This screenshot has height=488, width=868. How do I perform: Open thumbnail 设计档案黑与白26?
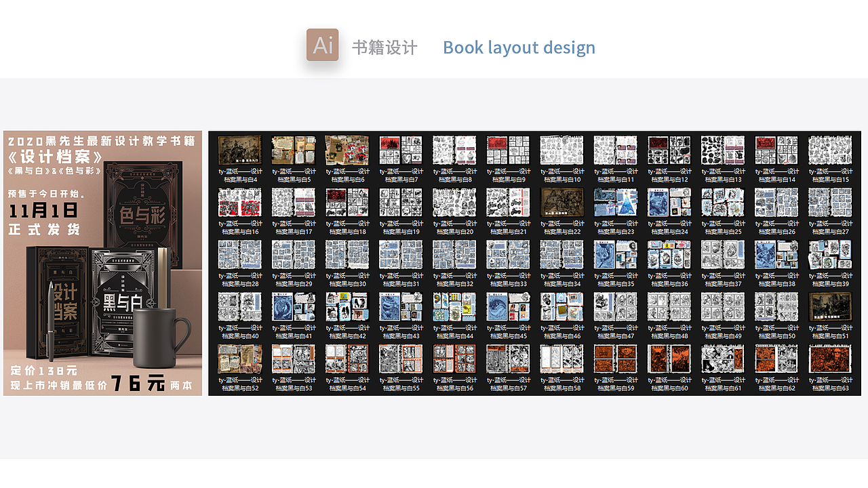(x=776, y=202)
